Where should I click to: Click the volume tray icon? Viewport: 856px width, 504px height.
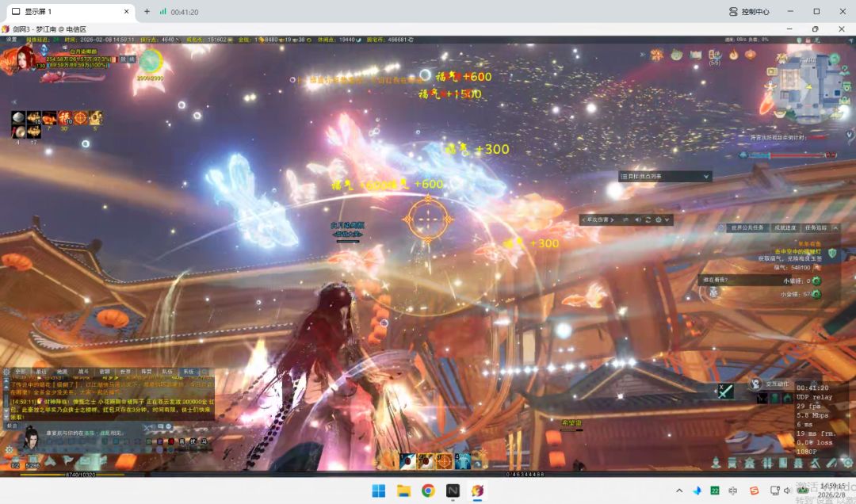787,491
